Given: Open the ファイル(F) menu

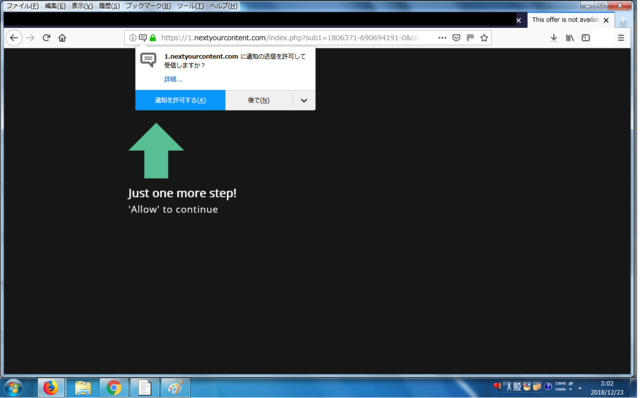Looking at the screenshot, I should 22,6.
